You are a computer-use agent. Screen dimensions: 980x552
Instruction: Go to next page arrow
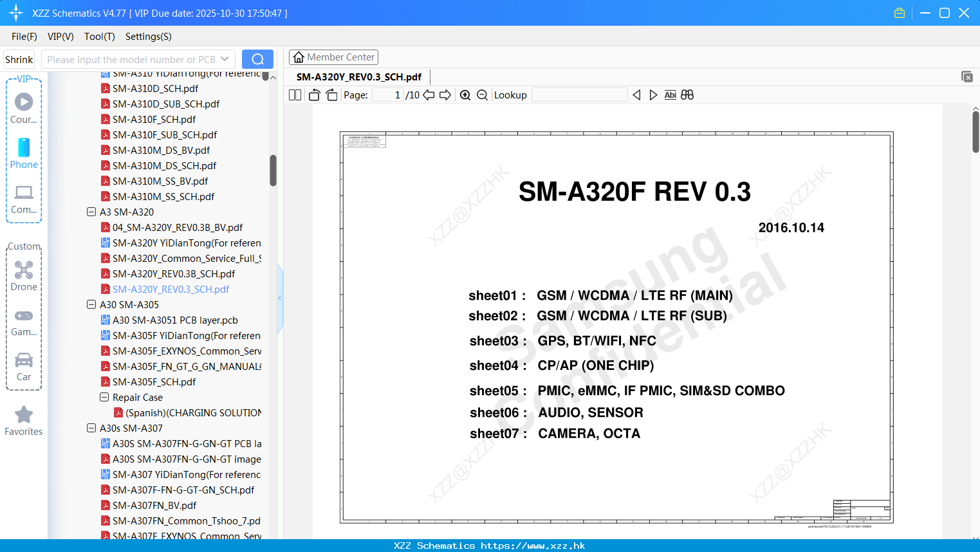pos(445,95)
